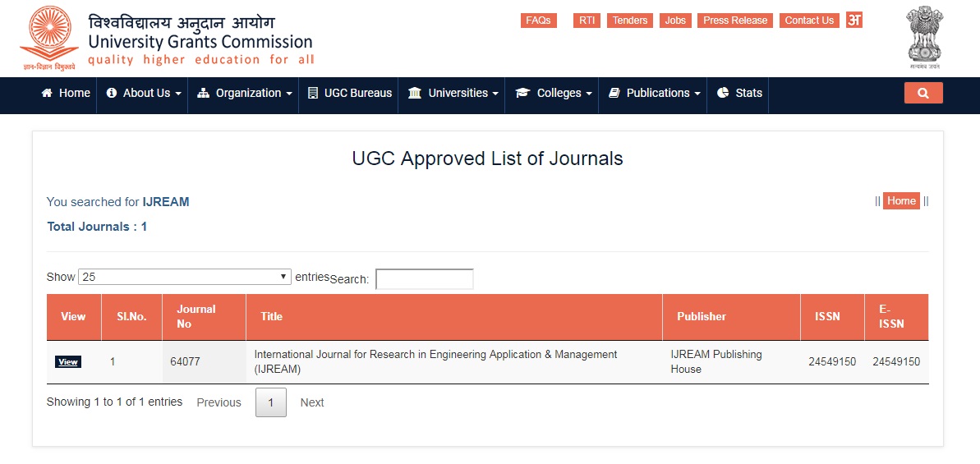Click the UGC Approved List of Journals heading
The width and height of the screenshot is (980, 464).
point(487,158)
